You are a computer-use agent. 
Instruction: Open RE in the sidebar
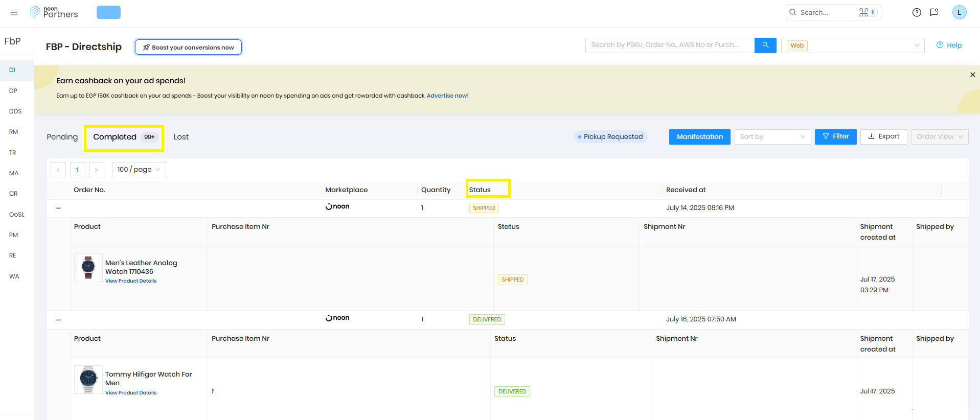[x=13, y=255]
